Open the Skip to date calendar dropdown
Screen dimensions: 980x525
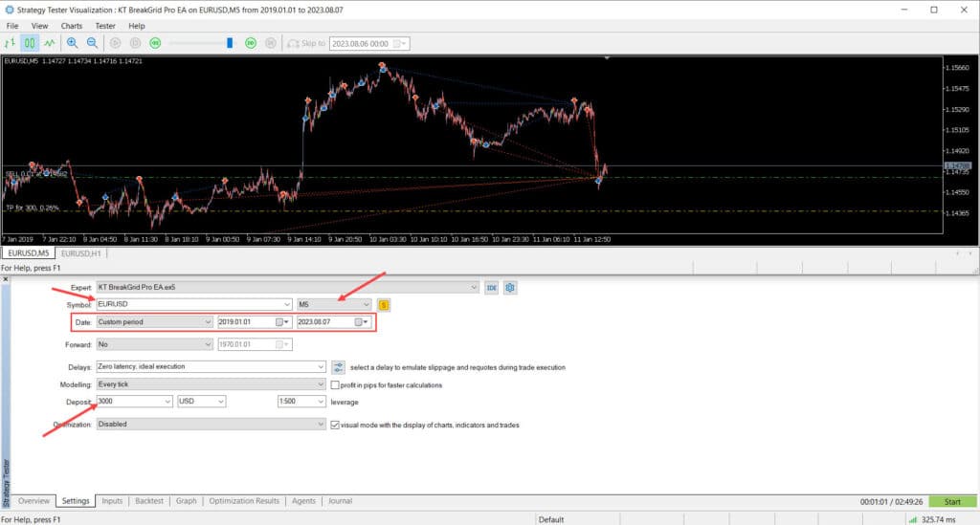pyautogui.click(x=400, y=44)
